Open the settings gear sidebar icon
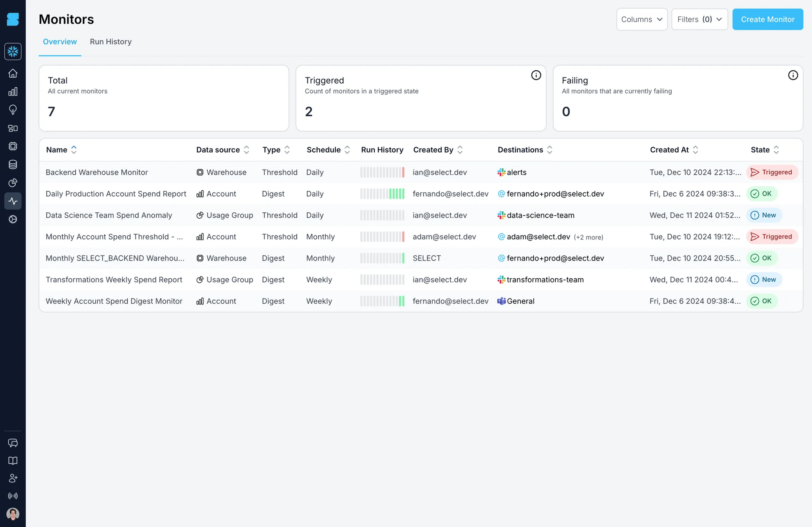 tap(13, 219)
